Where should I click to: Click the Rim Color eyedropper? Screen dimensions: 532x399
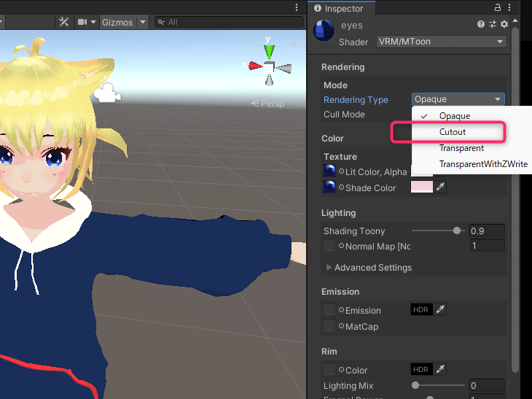(440, 369)
